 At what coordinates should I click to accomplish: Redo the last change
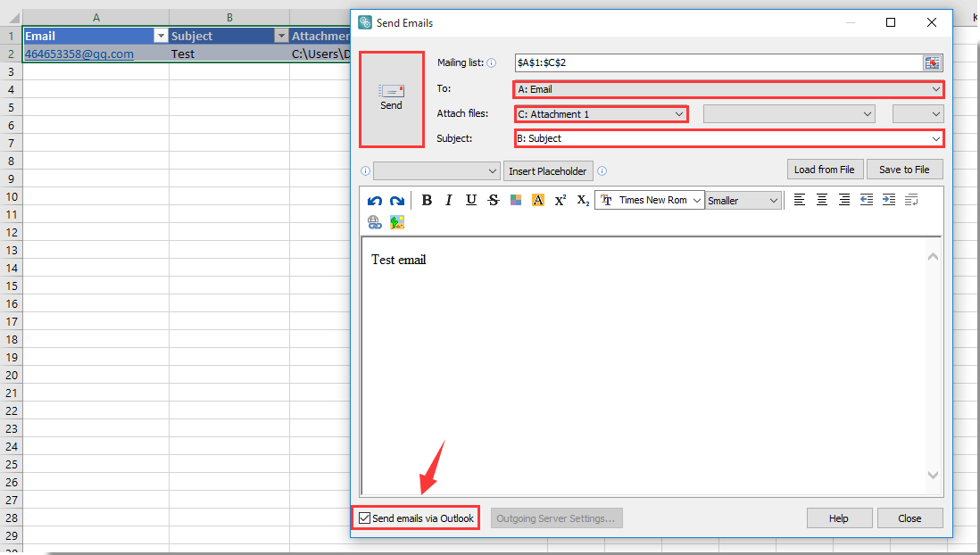click(x=395, y=200)
